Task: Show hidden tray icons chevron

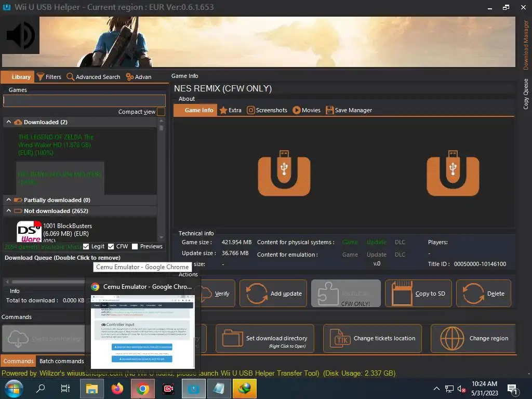Action: coord(436,389)
